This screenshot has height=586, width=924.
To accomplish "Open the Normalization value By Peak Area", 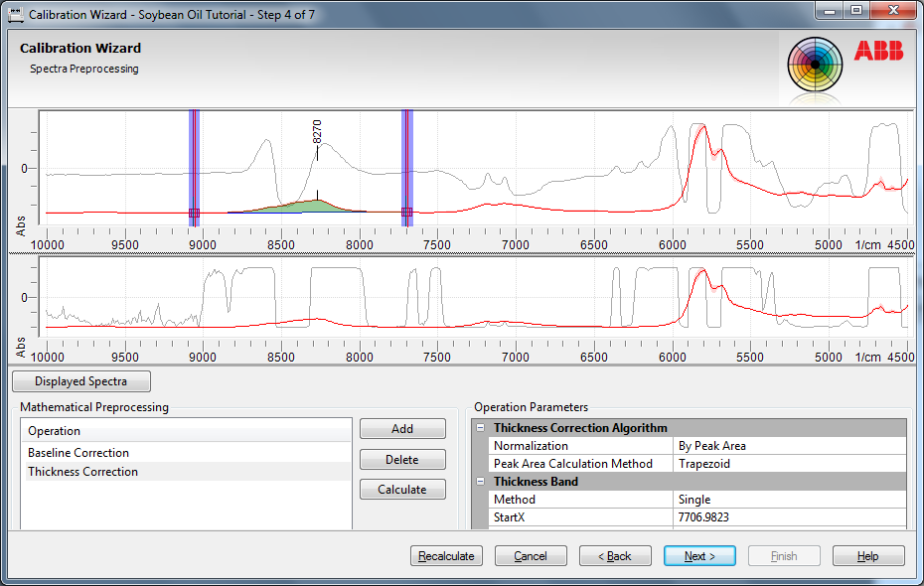I will point(790,446).
